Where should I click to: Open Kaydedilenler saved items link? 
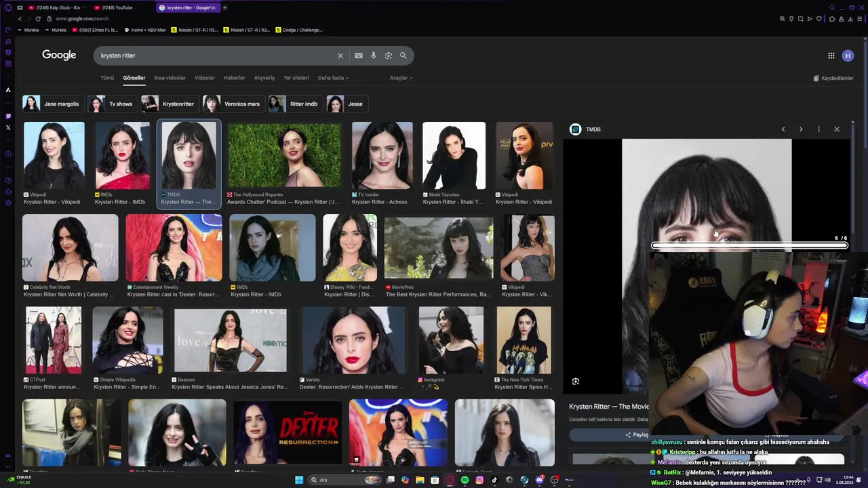click(833, 79)
